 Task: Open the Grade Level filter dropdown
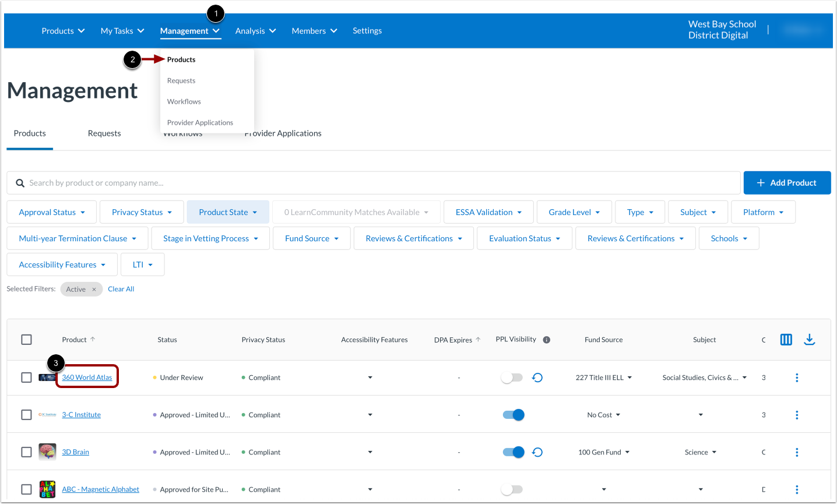click(x=574, y=212)
